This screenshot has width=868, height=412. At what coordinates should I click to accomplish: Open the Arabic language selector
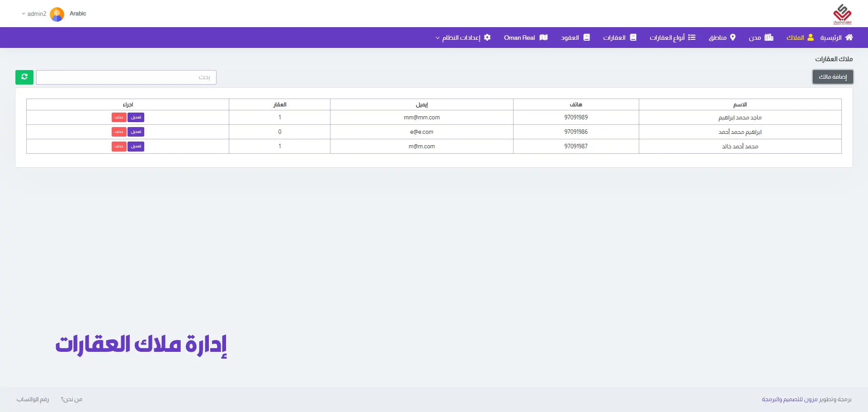coord(78,14)
